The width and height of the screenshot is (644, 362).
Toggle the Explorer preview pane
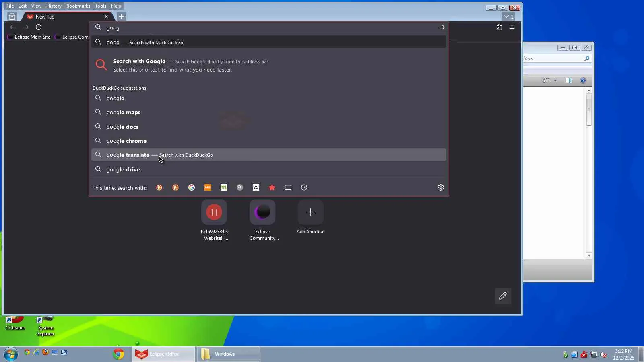click(569, 80)
